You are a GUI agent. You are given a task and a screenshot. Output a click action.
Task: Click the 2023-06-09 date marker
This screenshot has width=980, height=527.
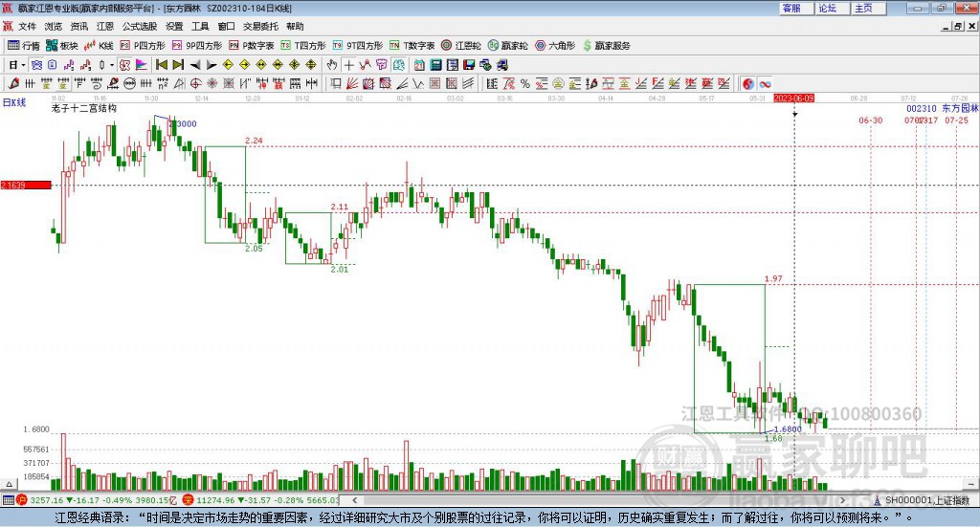coord(793,99)
